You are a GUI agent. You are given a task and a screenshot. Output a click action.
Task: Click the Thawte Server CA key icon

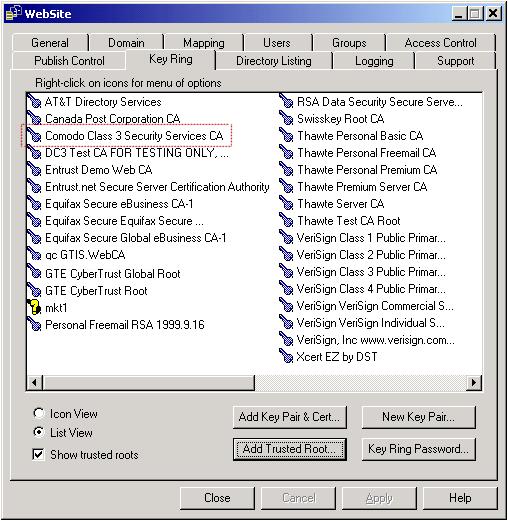[x=286, y=203]
